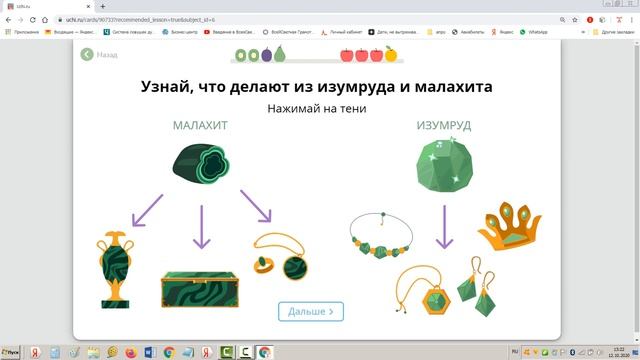
Task: Click the hexagonal emerald pendant picture
Action: pos(423,290)
